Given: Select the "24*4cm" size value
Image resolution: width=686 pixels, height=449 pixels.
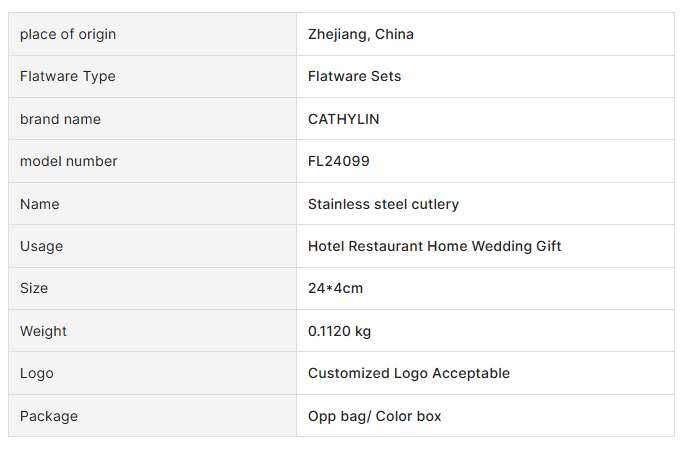Looking at the screenshot, I should [335, 288].
